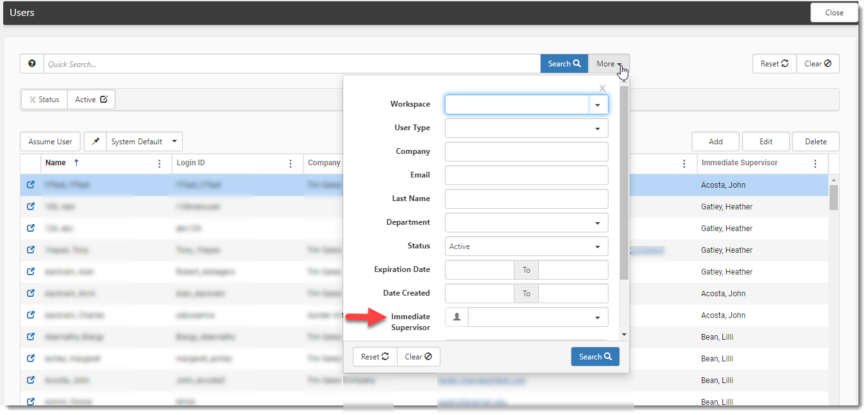The image size is (868, 415).
Task: Edit the Active status filter value
Action: (104, 100)
